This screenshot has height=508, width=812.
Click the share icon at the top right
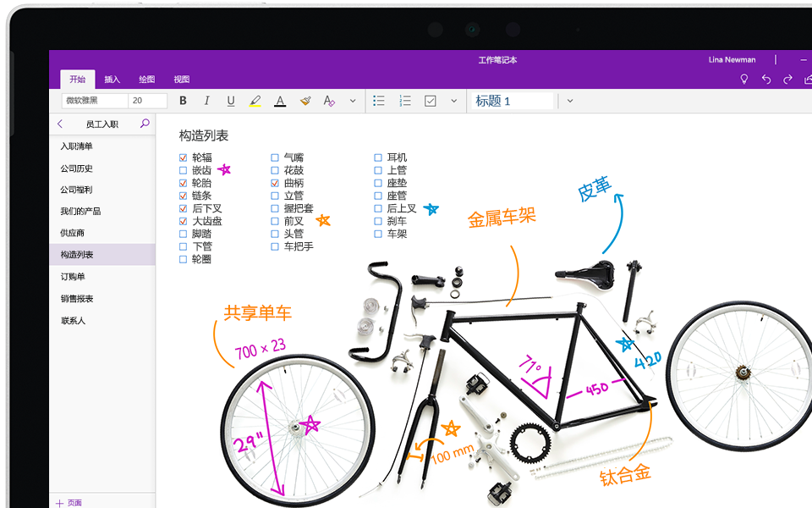click(808, 79)
